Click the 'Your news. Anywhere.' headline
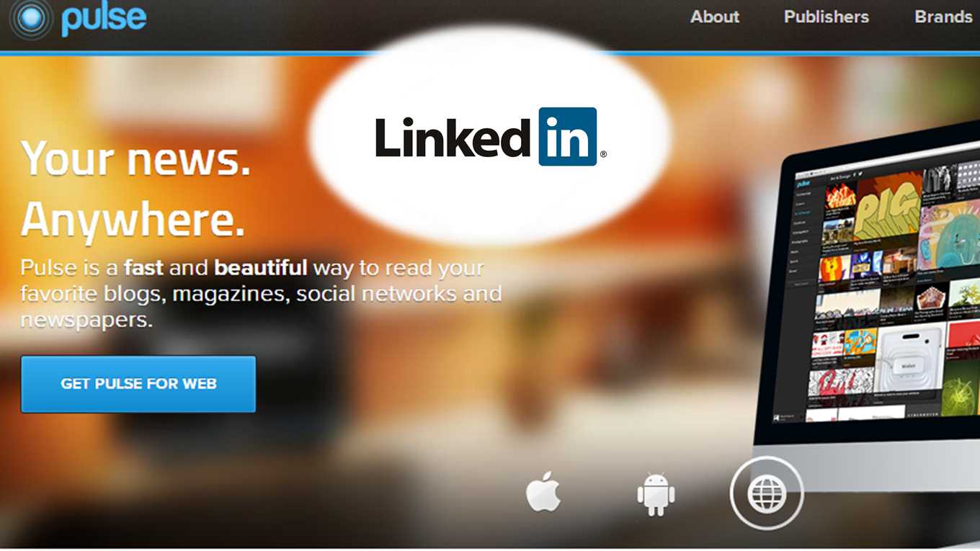 pos(136,189)
